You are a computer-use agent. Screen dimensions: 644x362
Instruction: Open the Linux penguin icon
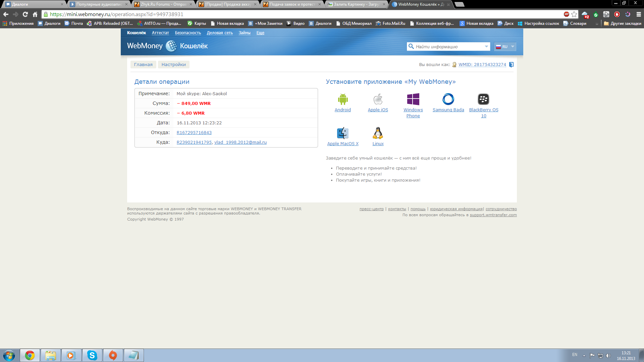click(x=378, y=133)
